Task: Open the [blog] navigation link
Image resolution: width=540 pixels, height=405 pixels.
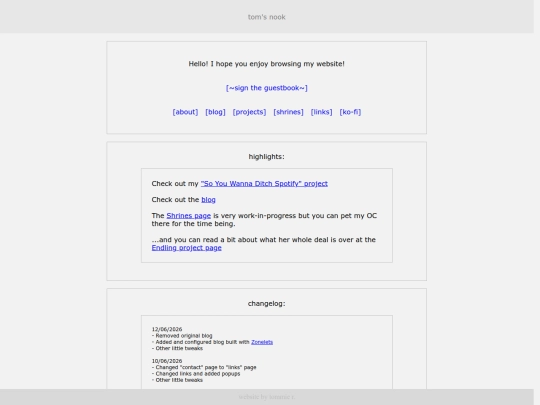Action: coord(215,112)
